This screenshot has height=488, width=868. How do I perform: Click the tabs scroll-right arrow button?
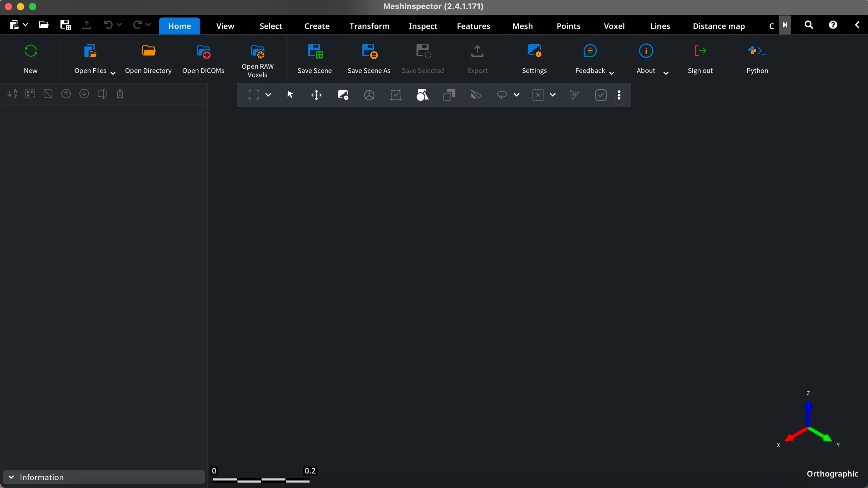coord(785,25)
